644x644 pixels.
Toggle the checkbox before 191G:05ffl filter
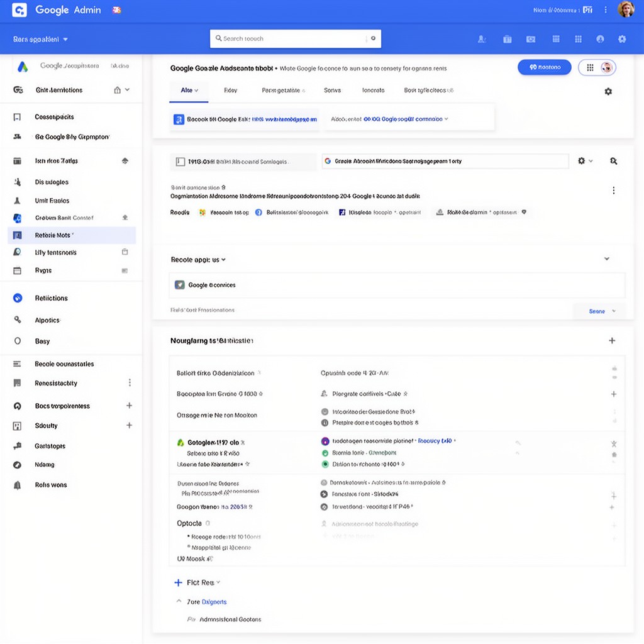pos(180,162)
